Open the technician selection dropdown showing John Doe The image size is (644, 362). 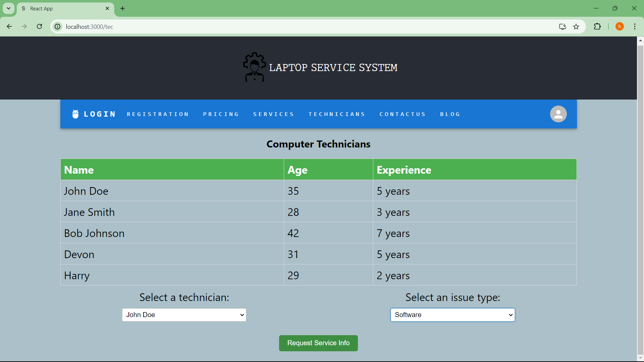184,315
